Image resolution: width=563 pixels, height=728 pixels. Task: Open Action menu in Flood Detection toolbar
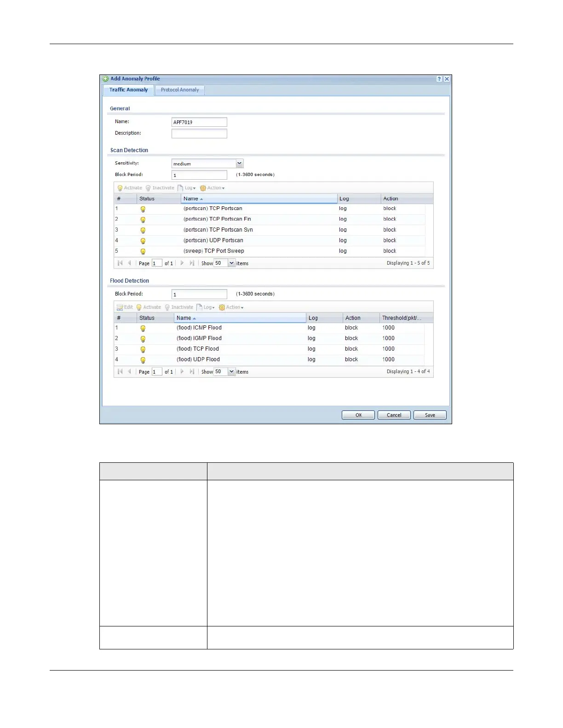231,307
